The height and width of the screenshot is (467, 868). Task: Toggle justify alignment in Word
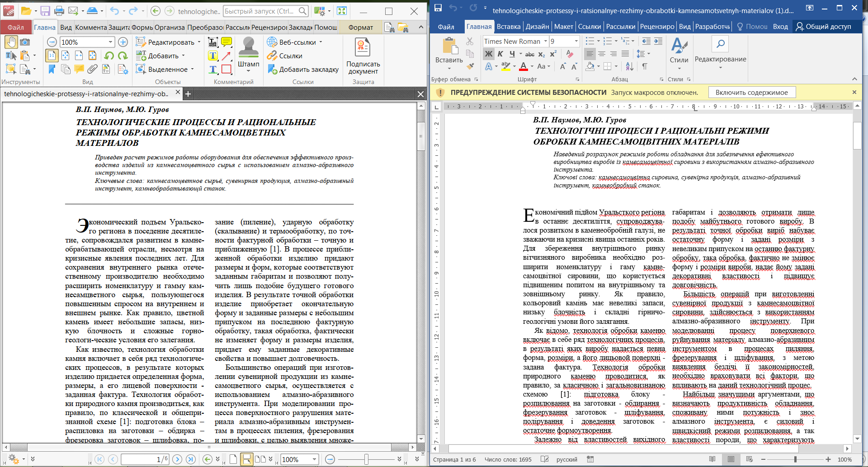pyautogui.click(x=625, y=54)
